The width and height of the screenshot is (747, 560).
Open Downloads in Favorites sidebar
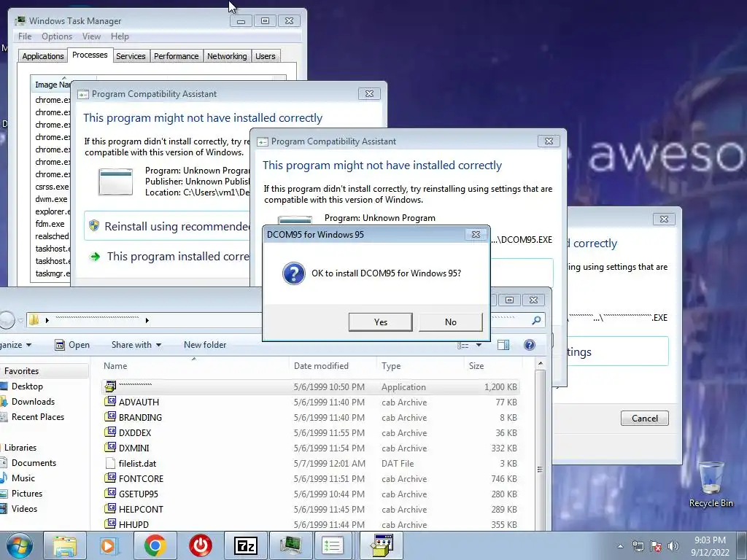[33, 402]
